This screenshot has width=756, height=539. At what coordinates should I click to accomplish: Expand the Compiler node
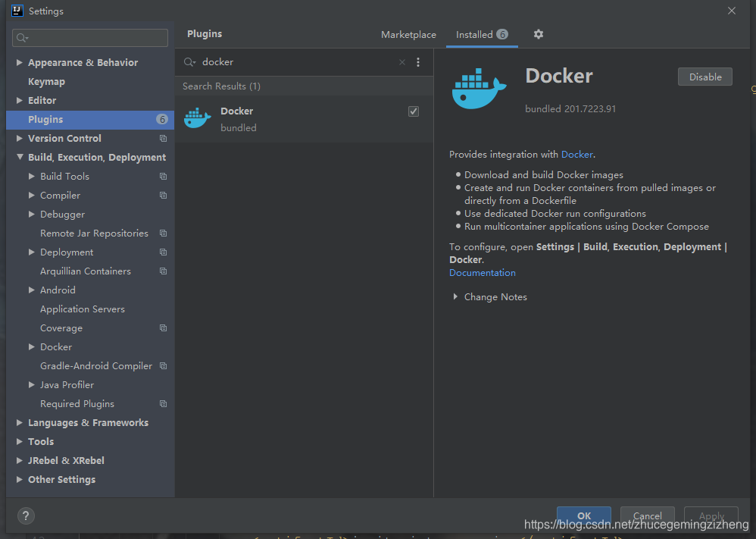tap(31, 196)
